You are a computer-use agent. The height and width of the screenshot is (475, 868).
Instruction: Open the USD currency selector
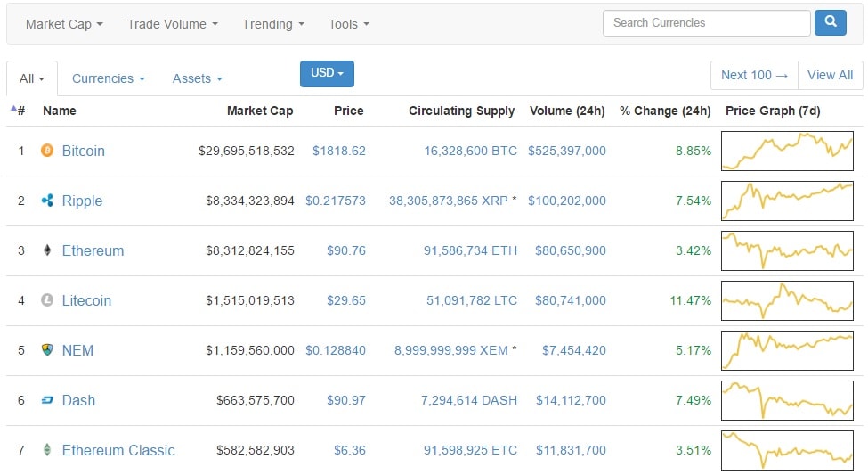pyautogui.click(x=327, y=74)
